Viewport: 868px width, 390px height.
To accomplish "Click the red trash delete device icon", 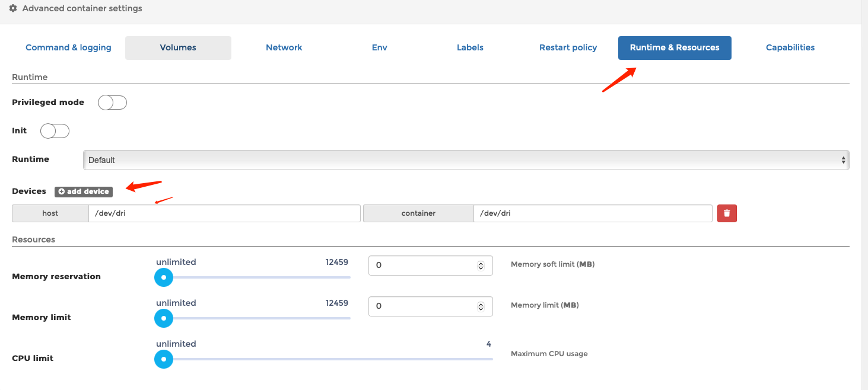I will (x=727, y=213).
